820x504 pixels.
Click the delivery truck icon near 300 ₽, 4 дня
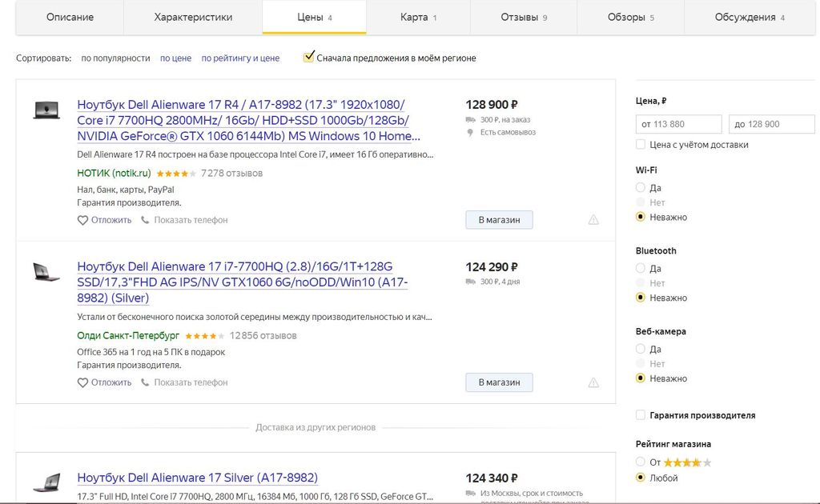pos(470,282)
